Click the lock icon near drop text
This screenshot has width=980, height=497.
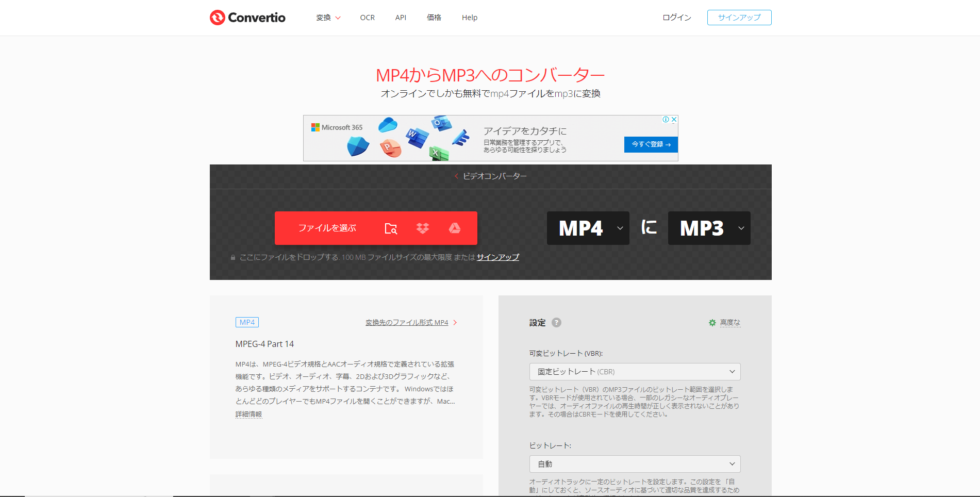coord(233,257)
